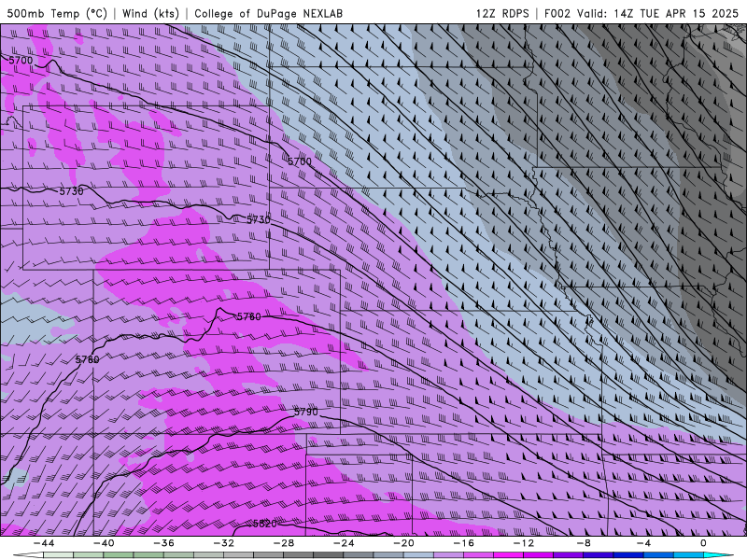
Task: Click the 5730 contour label near the left edge
Action: tap(72, 191)
